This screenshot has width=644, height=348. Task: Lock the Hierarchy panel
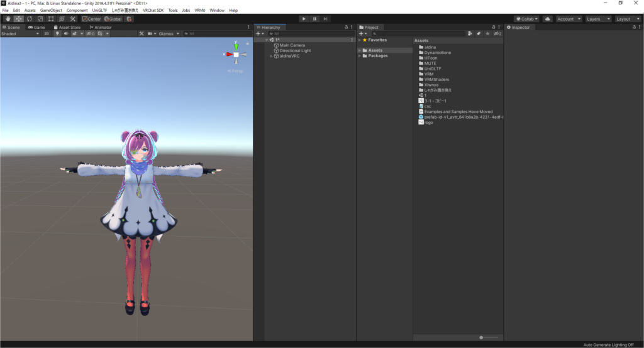pos(347,27)
